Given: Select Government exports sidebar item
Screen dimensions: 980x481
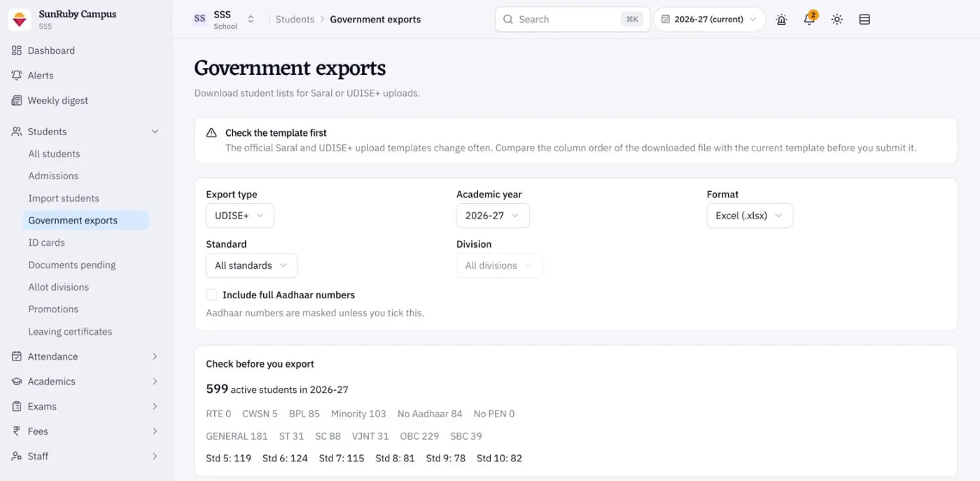Looking at the screenshot, I should pyautogui.click(x=86, y=221).
